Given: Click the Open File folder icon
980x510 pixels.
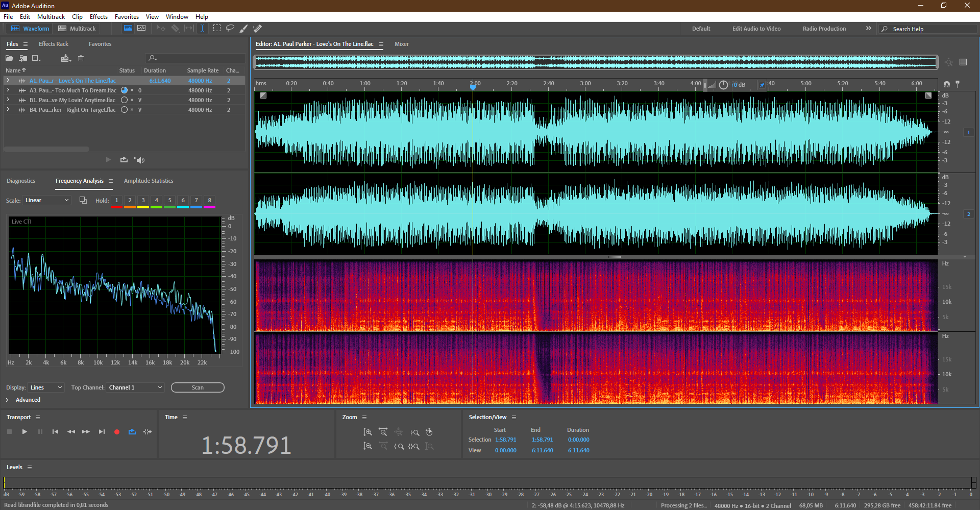Looking at the screenshot, I should click(x=9, y=58).
